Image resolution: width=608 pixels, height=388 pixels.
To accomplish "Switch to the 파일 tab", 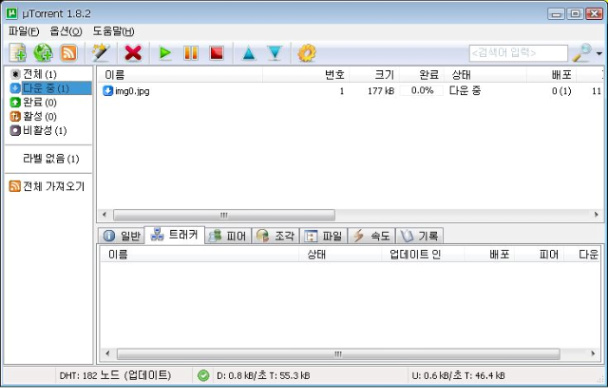I will point(323,236).
